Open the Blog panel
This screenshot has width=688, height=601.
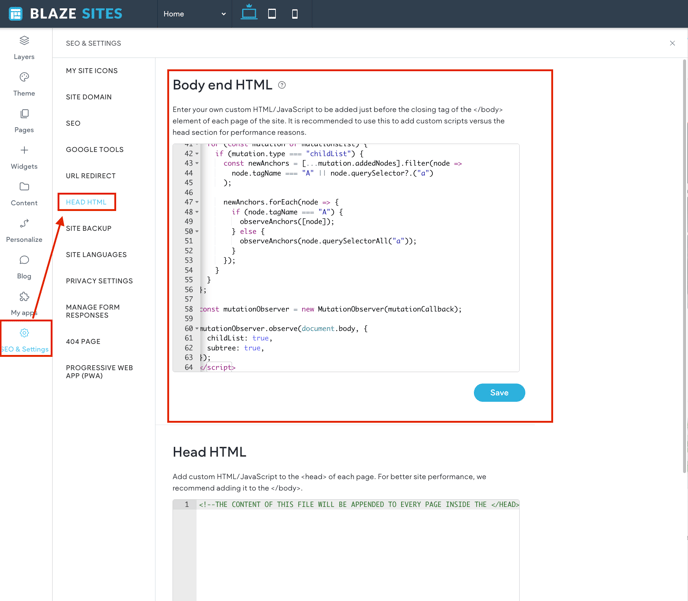(x=24, y=261)
